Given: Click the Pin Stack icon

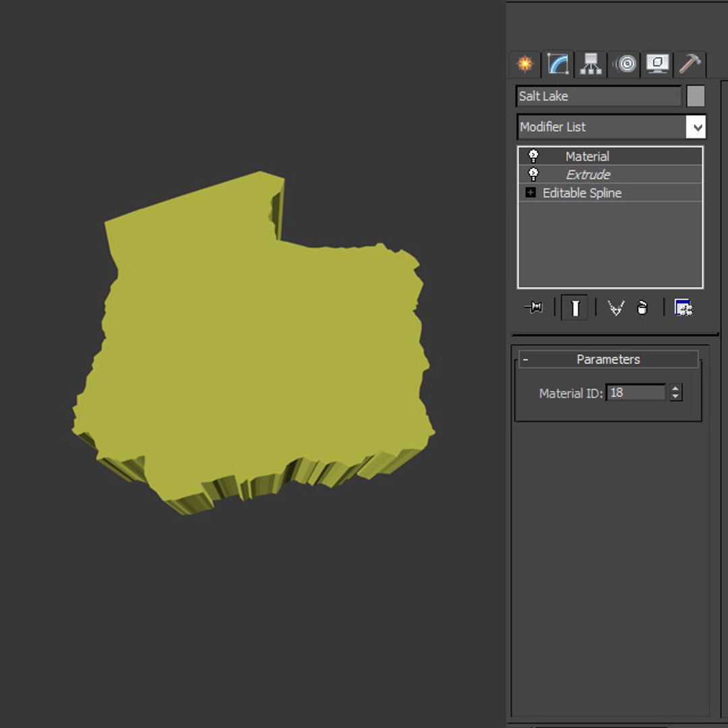Looking at the screenshot, I should (x=533, y=307).
